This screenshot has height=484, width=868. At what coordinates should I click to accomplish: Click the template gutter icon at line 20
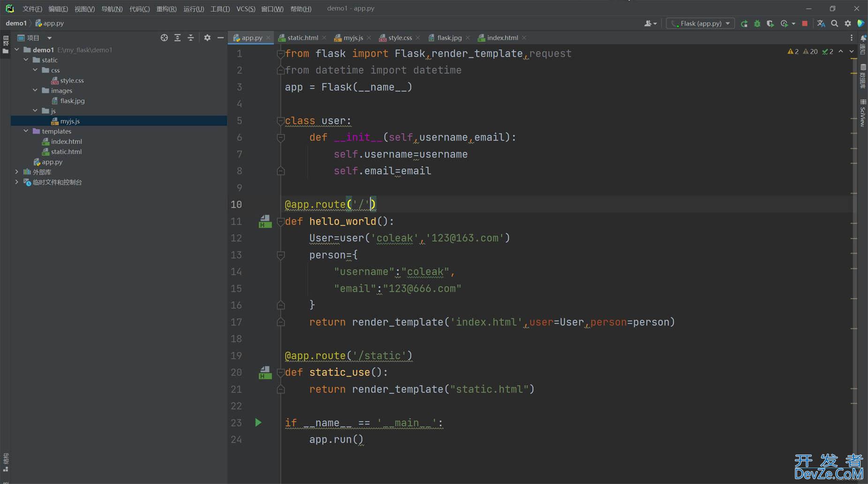[x=265, y=372]
